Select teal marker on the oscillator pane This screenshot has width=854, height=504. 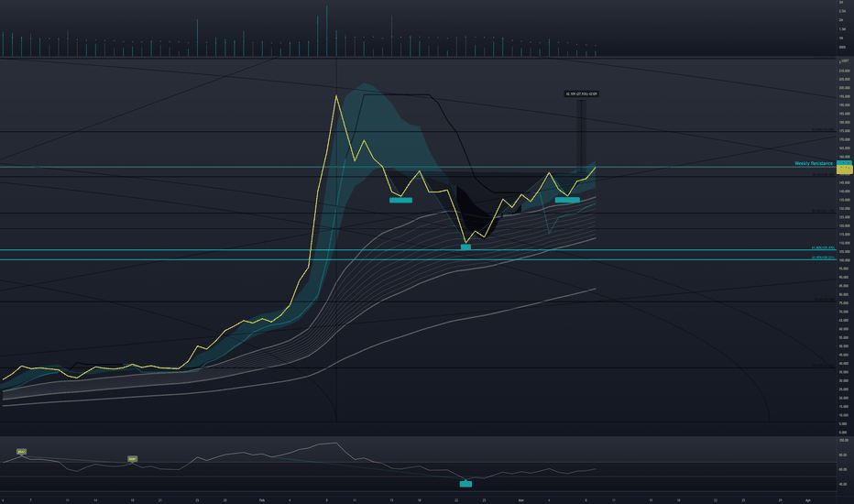465,484
